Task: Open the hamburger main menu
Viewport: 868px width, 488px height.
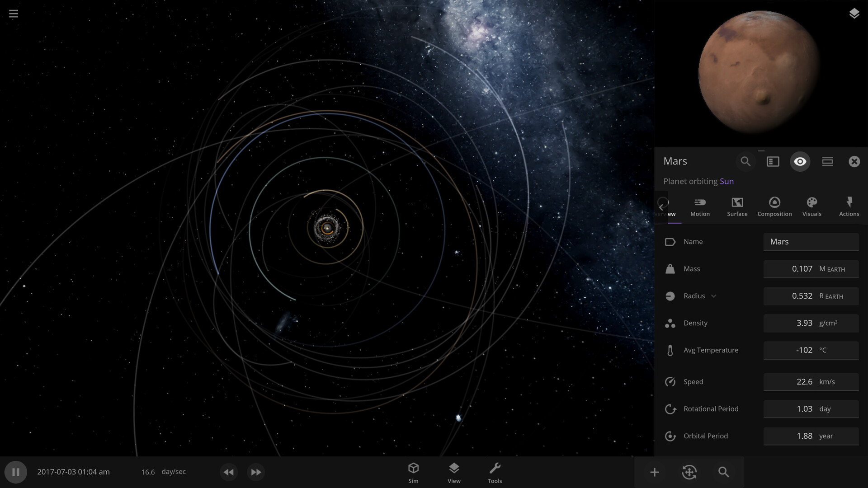Action: [x=14, y=14]
